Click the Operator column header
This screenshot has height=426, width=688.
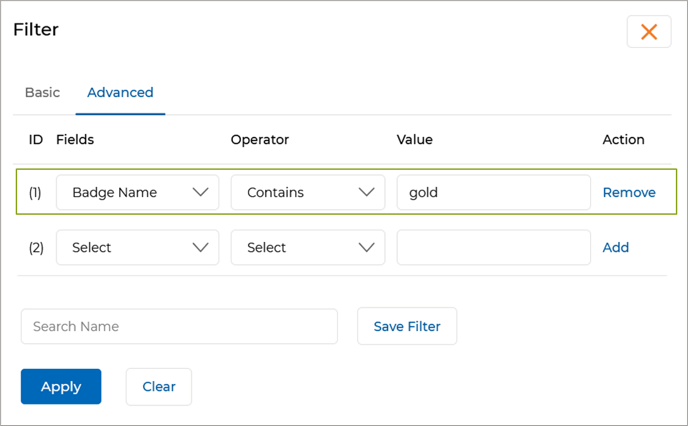260,140
